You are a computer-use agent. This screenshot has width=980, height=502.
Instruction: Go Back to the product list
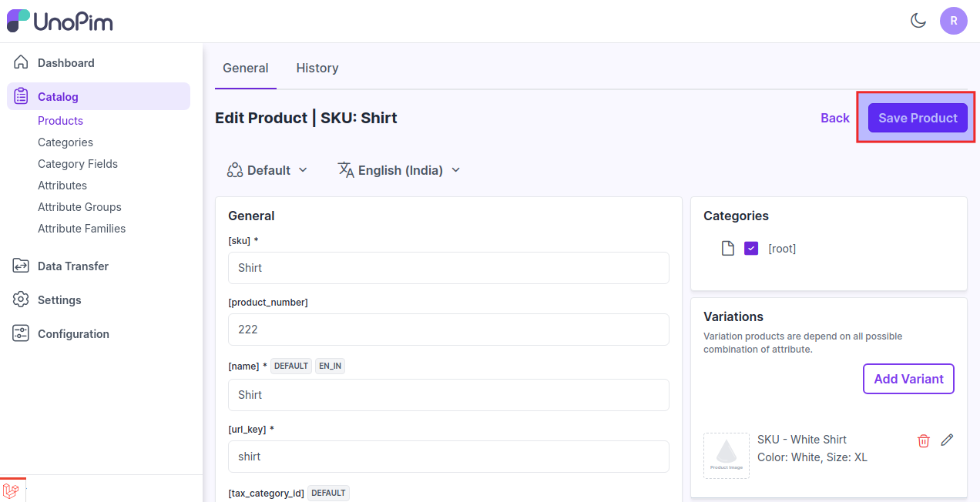coord(834,118)
